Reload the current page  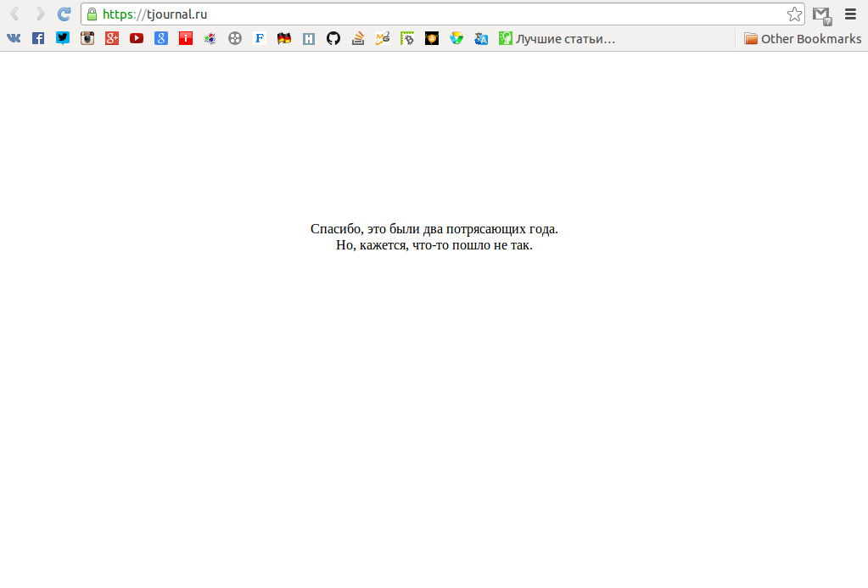point(64,14)
